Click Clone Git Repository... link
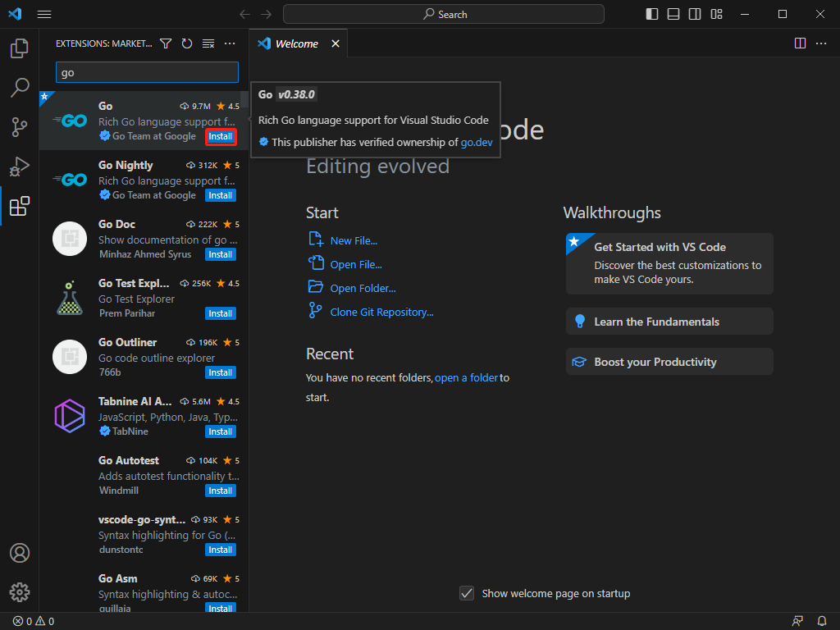The width and height of the screenshot is (840, 630). [x=381, y=312]
